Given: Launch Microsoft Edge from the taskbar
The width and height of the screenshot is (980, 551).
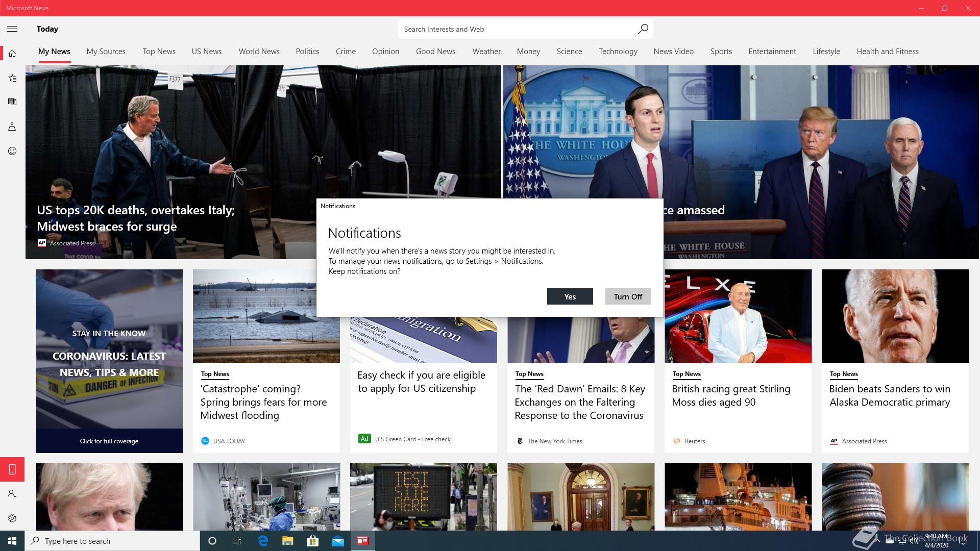Looking at the screenshot, I should tap(263, 541).
